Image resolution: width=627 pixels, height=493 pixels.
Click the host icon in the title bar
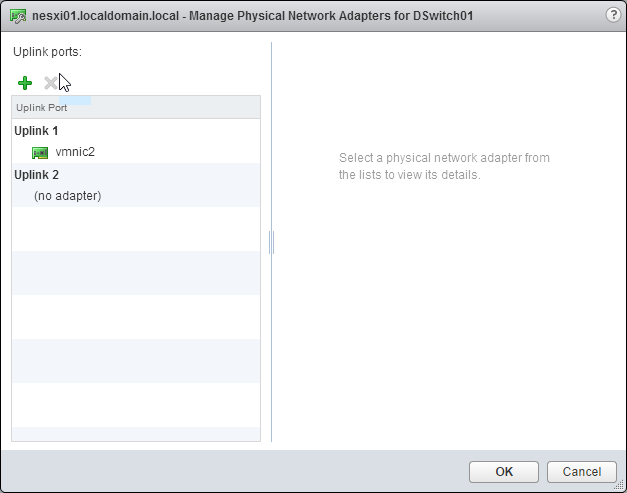[x=17, y=15]
